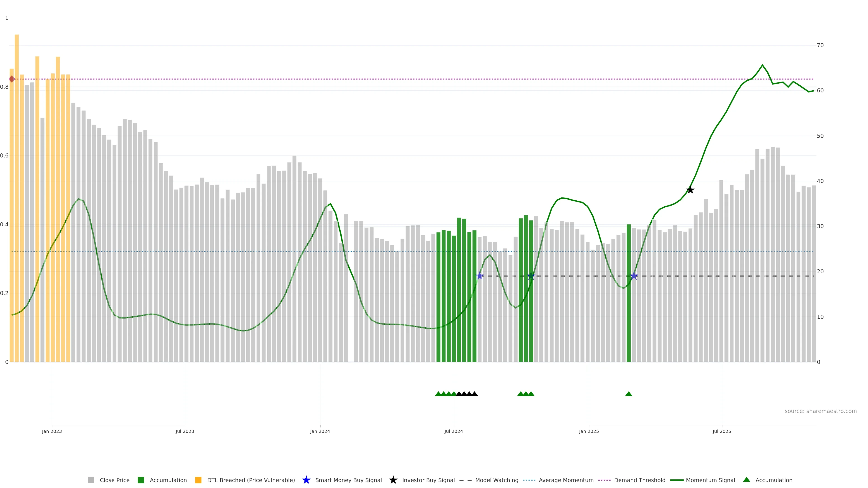The height and width of the screenshot is (488, 868).
Task: Click the green Accumulation color swatch in legend
Action: point(141,480)
